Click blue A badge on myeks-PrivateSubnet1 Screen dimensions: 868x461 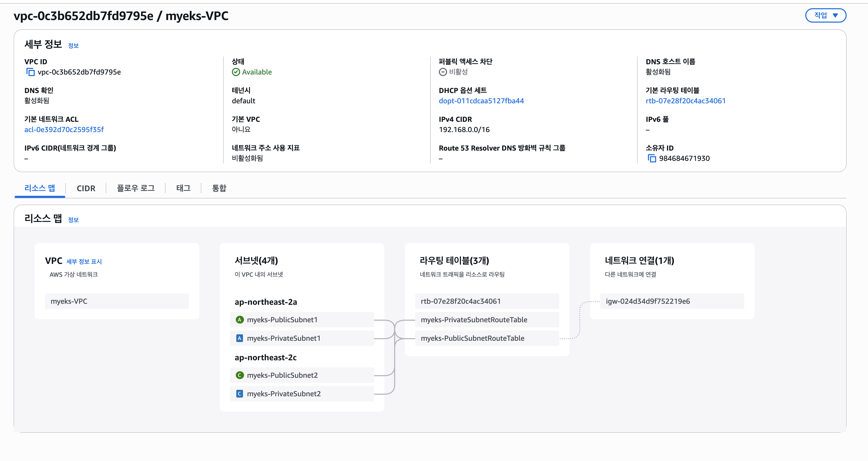(239, 338)
